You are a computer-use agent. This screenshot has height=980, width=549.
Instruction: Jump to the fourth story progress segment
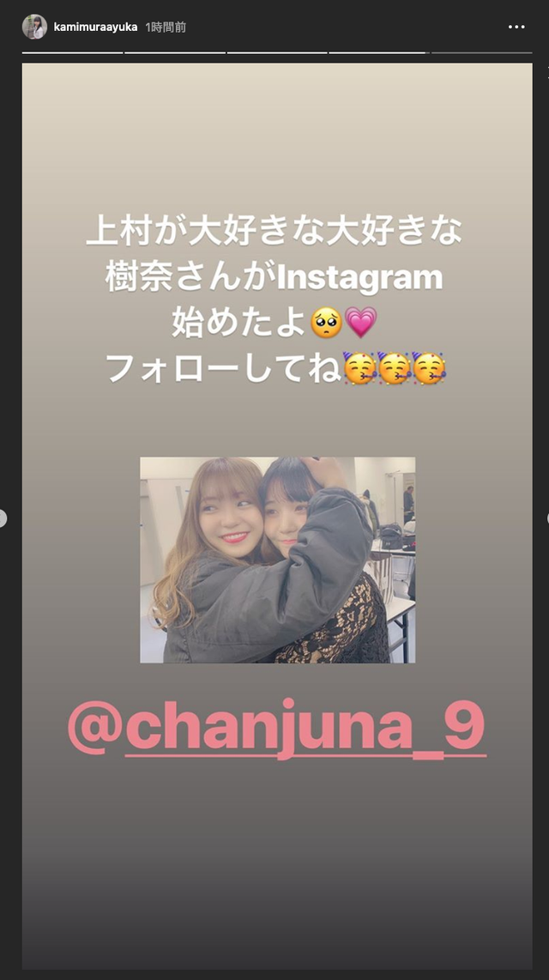pyautogui.click(x=379, y=53)
